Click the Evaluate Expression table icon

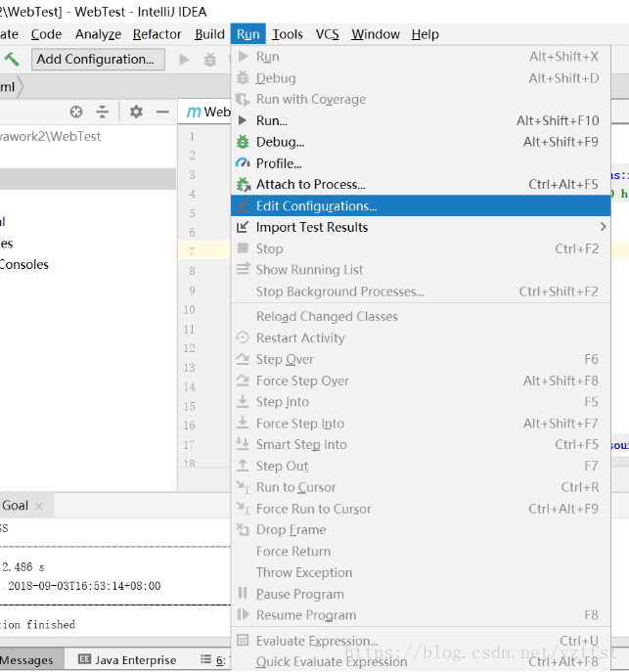(x=243, y=641)
